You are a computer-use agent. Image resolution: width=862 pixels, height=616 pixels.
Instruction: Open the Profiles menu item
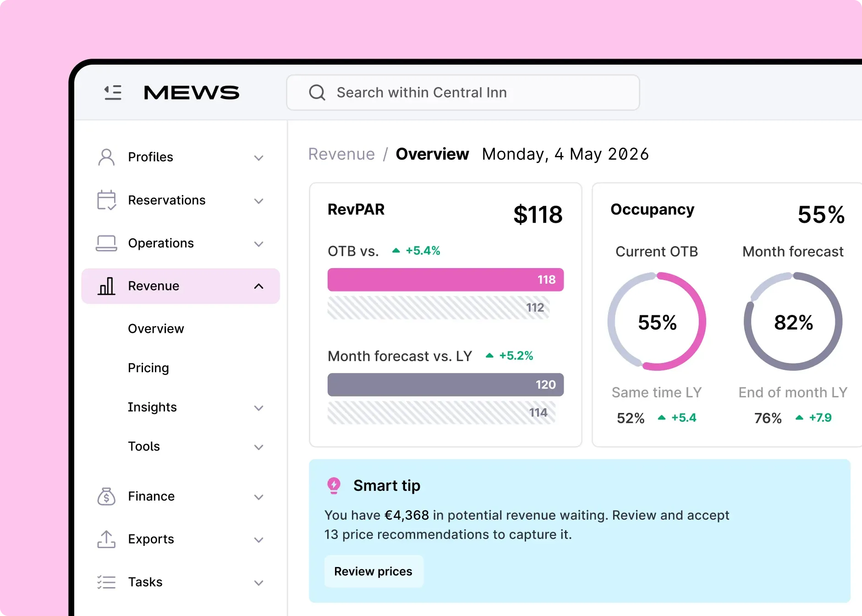pyautogui.click(x=181, y=157)
